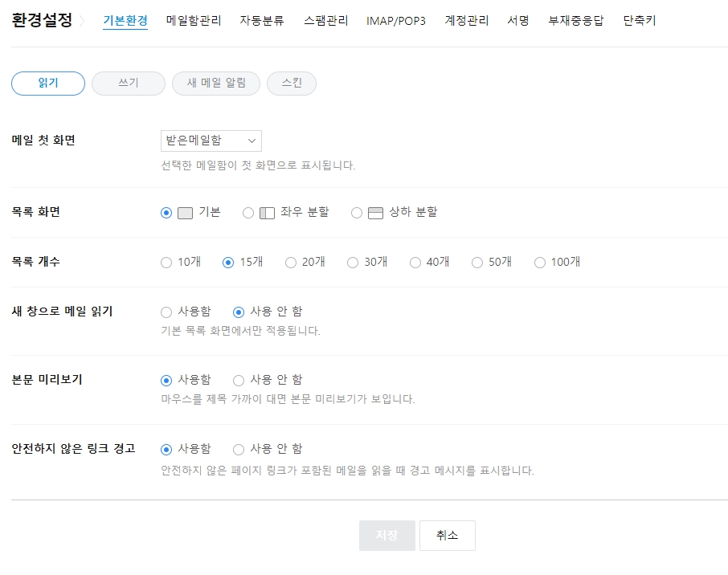Viewport: 728px width, 575px height.
Task: Click the 목록 개수 label
Action: [x=35, y=261]
